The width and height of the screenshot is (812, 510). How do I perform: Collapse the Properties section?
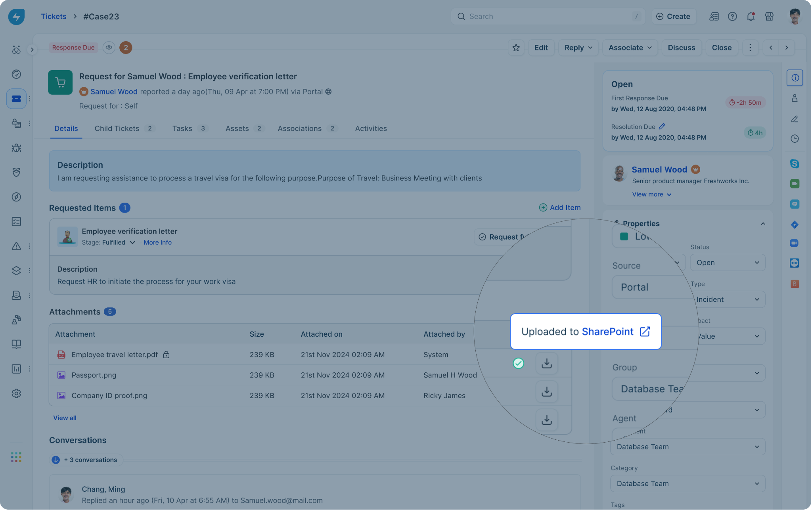coord(763,224)
